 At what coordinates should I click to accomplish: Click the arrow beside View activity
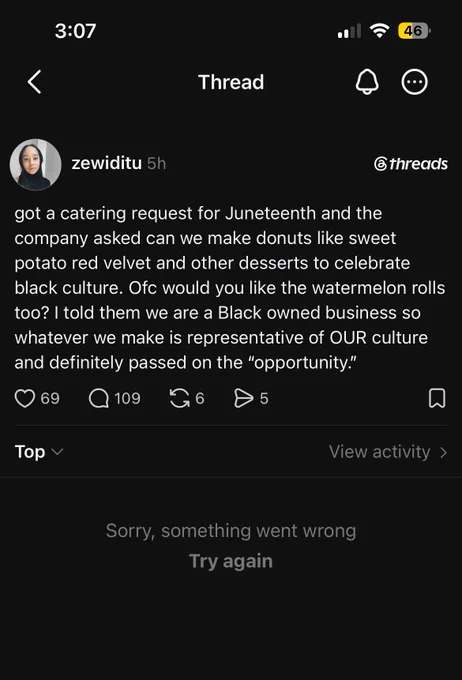tap(443, 452)
